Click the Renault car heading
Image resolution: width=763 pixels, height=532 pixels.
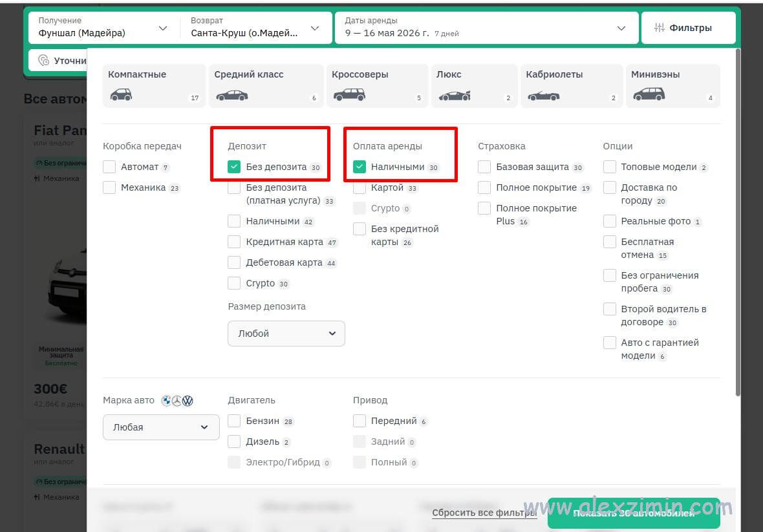pos(59,449)
